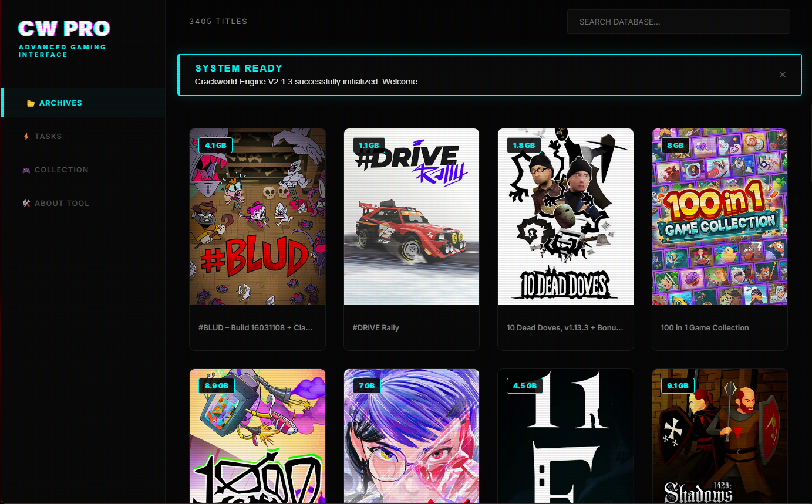Click the CW PRO logo

[x=64, y=28]
